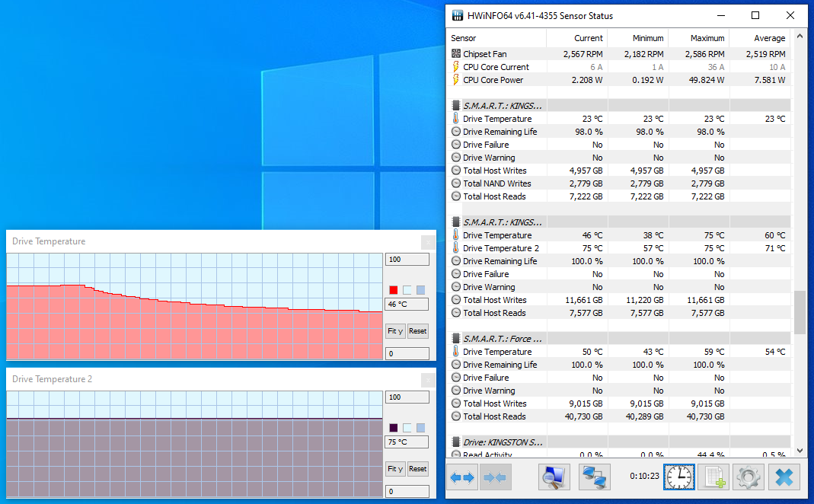Click Reset in Drive Temperature graph
Viewport: 814px width, 504px height.
(x=417, y=330)
